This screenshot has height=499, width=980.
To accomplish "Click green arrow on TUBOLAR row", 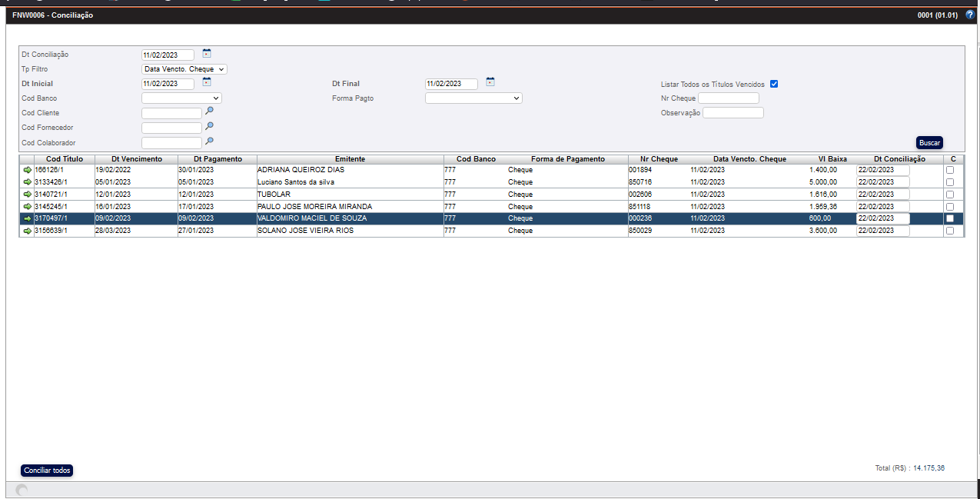I will point(28,195).
